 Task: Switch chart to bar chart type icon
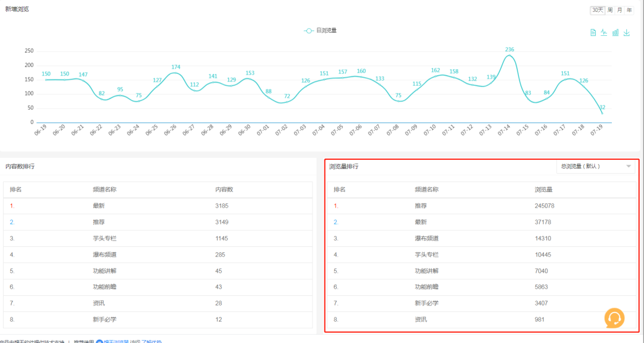[615, 32]
